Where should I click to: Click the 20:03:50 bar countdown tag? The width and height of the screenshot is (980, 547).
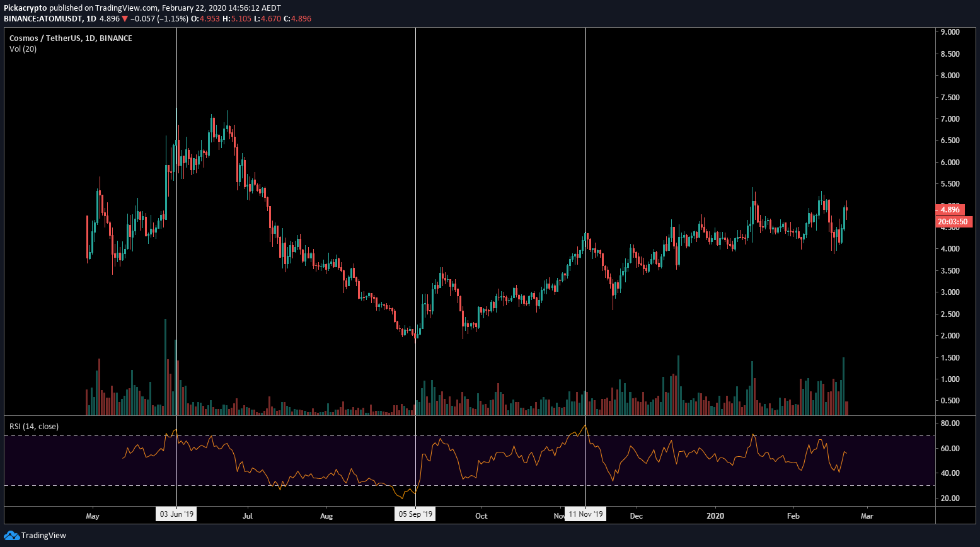pos(954,222)
